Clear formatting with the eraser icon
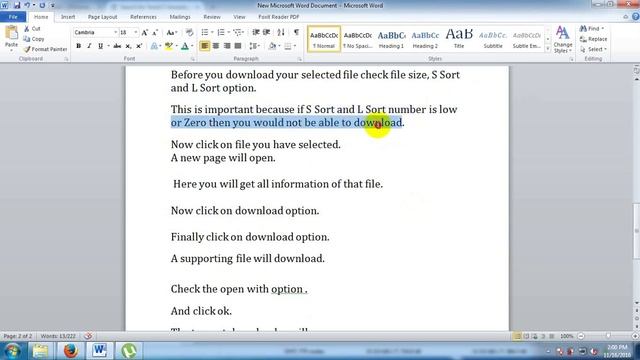 [x=189, y=33]
